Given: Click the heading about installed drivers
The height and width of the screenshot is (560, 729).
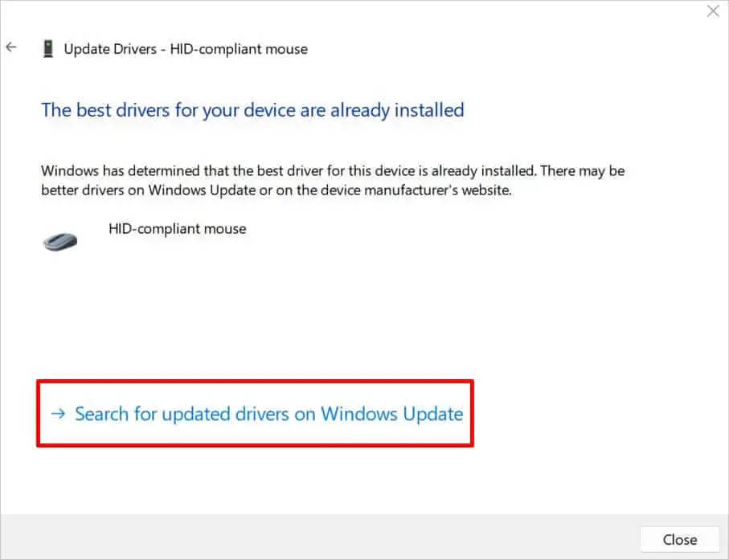Looking at the screenshot, I should tap(252, 110).
